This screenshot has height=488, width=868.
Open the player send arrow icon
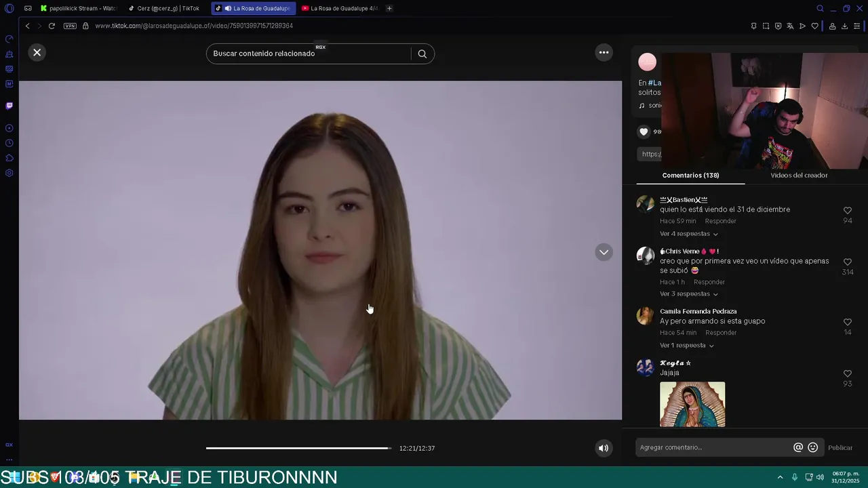(802, 26)
